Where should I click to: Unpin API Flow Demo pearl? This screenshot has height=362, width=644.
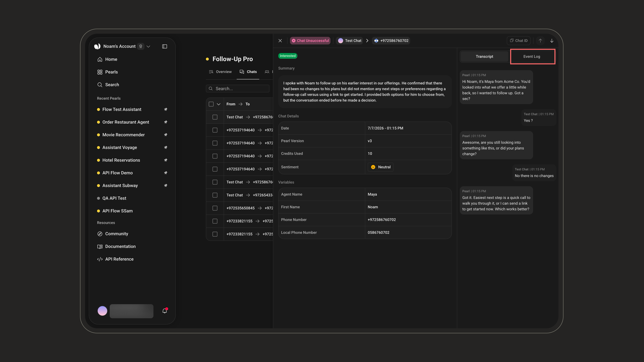point(166,173)
